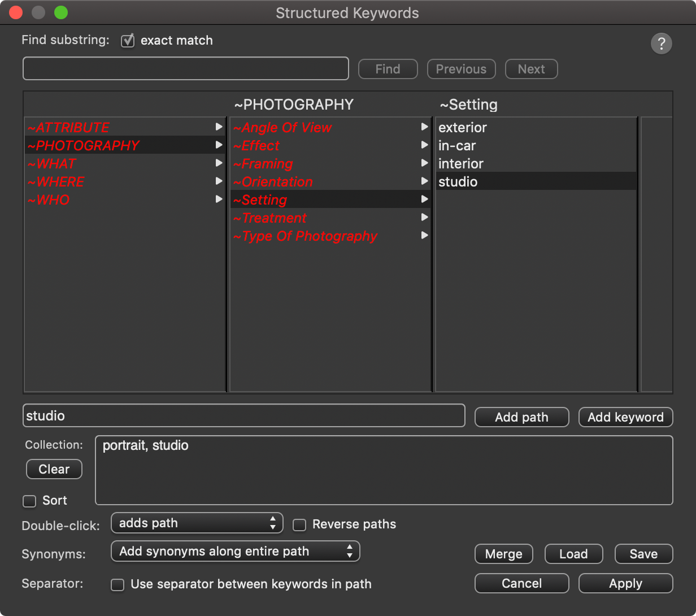Expand the ~Orientation subcategory arrow
The image size is (696, 616).
425,181
